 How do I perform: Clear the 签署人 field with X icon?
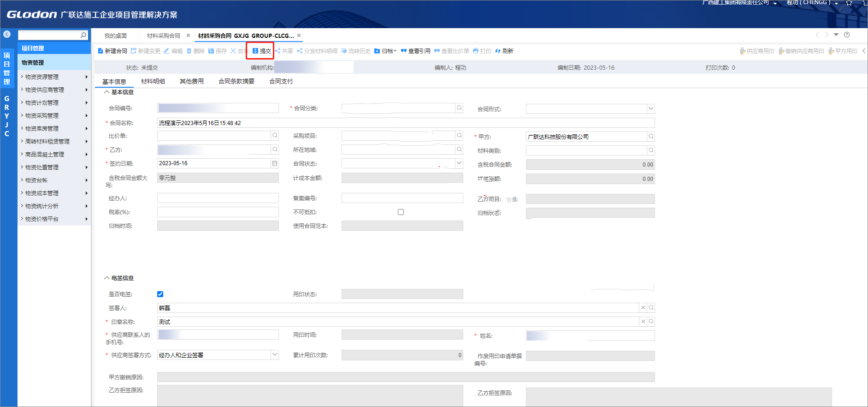click(643, 308)
